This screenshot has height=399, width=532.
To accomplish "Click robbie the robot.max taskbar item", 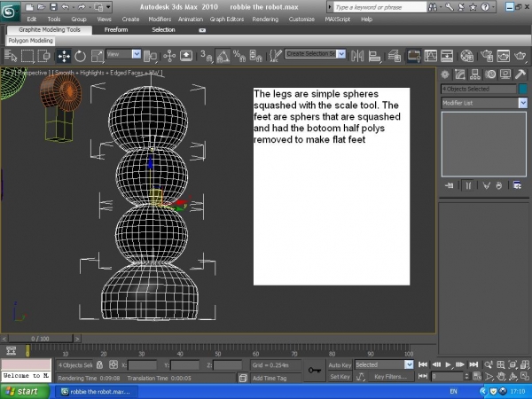I will pos(96,392).
